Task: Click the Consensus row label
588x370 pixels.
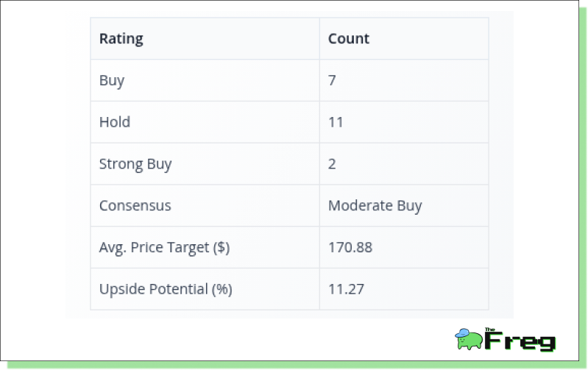Action: coord(135,206)
